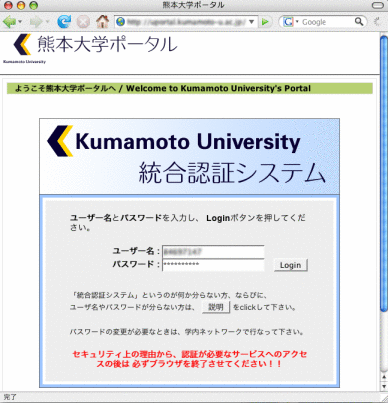This screenshot has width=388, height=403.
Task: Click the forward navigation arrow
Action: pyautogui.click(x=36, y=22)
